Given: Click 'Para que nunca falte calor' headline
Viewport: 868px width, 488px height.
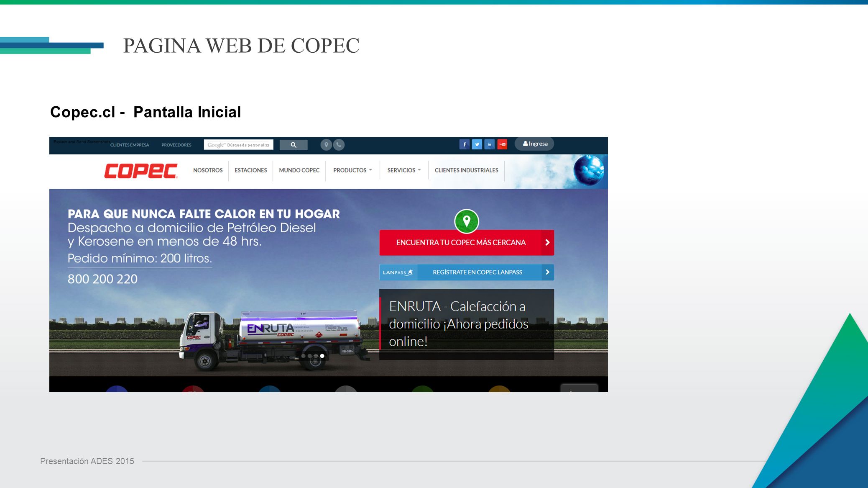Looking at the screenshot, I should (x=204, y=214).
